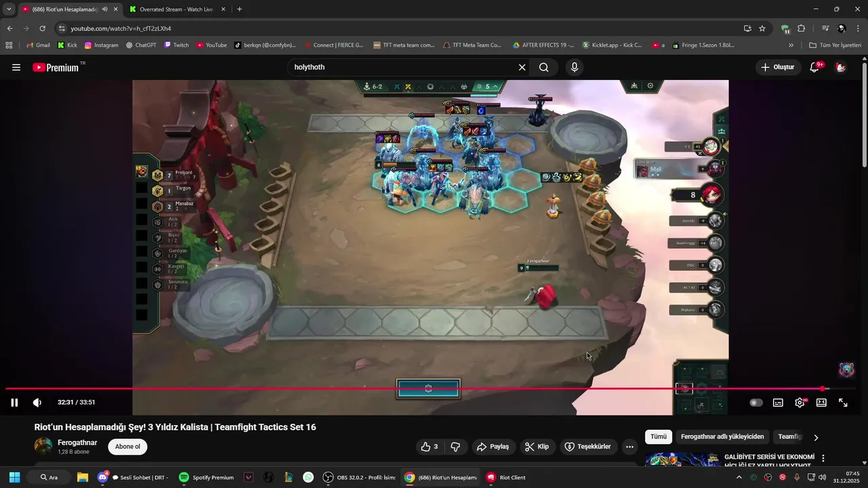This screenshot has height=488, width=868.
Task: Mute the video volume
Action: click(x=37, y=403)
